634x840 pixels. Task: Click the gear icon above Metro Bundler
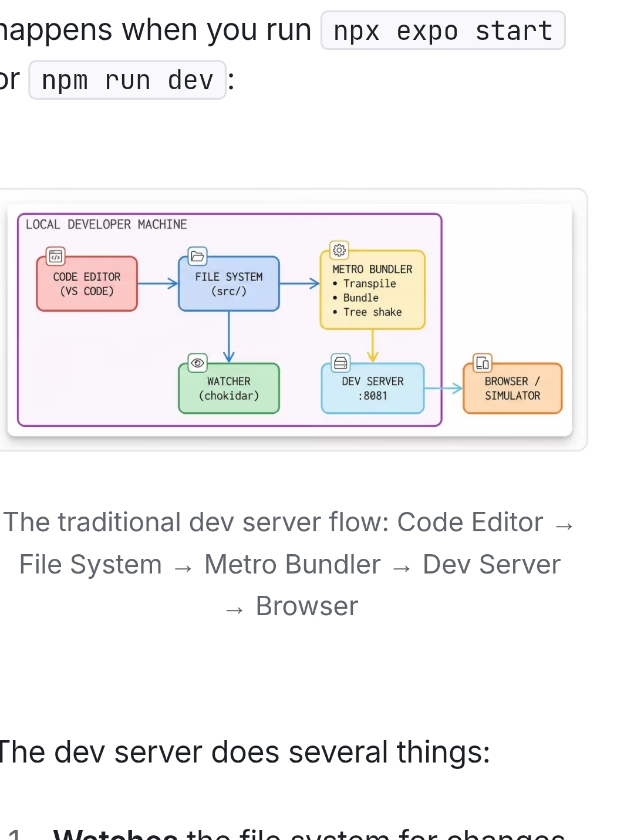339,250
